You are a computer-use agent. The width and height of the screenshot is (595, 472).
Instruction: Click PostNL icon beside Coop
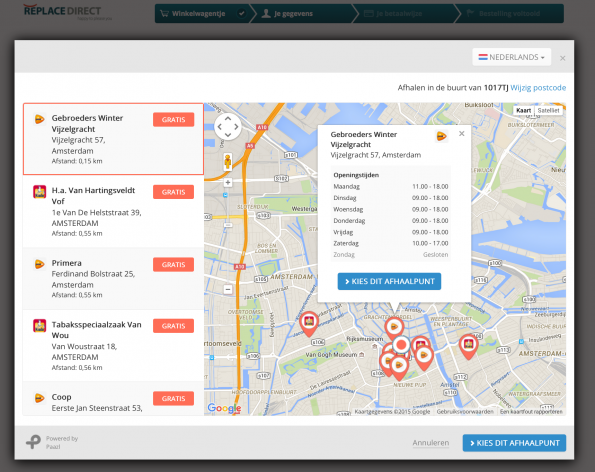(x=39, y=398)
